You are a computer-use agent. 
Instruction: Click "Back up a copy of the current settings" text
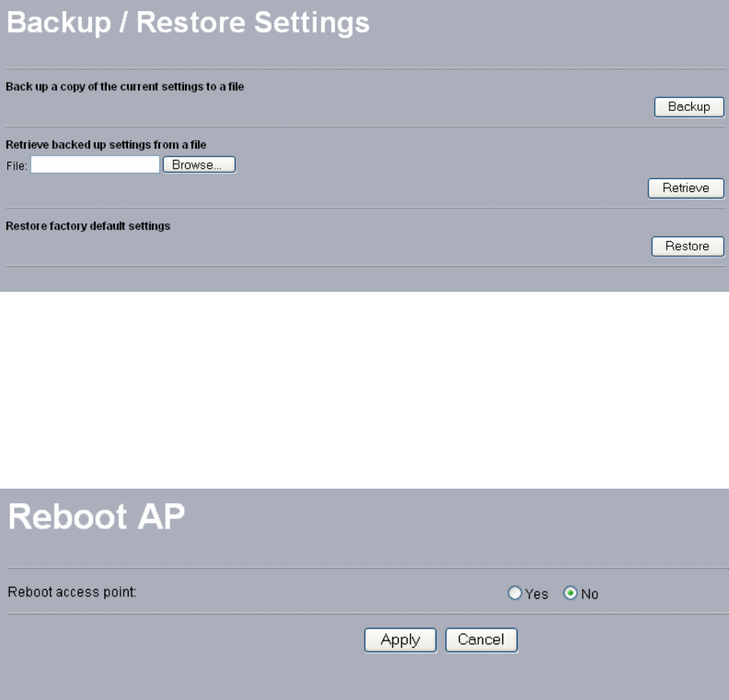click(x=125, y=86)
